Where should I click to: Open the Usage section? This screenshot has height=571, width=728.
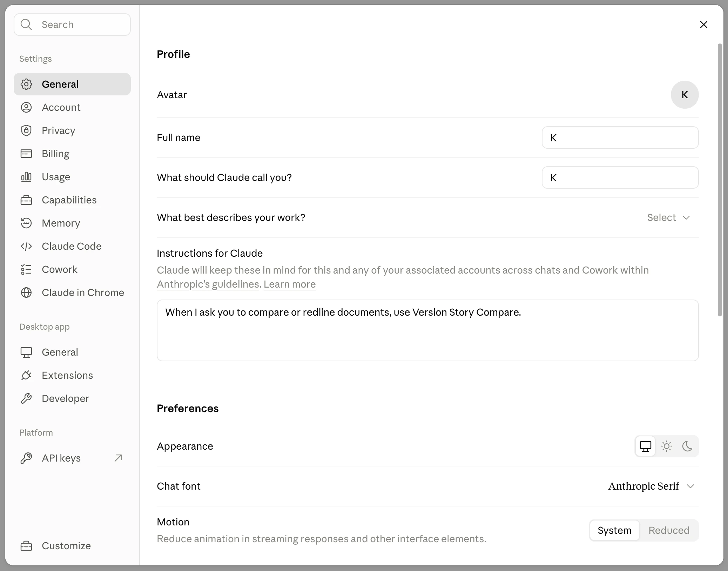click(72, 177)
